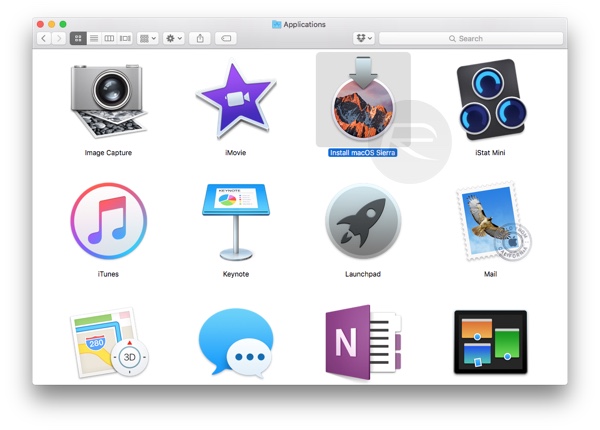Select the Image Capture app icon
This screenshot has width=600, height=430.
point(109,101)
